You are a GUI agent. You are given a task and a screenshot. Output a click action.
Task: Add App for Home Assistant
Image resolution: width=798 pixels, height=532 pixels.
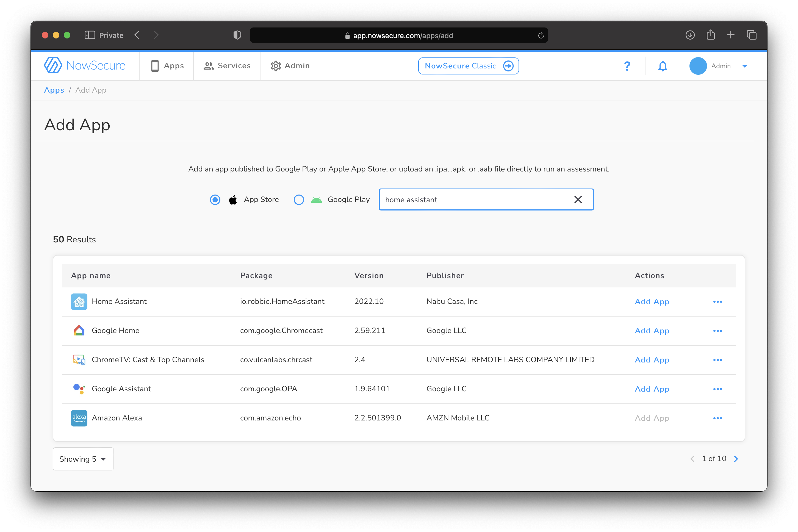pyautogui.click(x=652, y=302)
